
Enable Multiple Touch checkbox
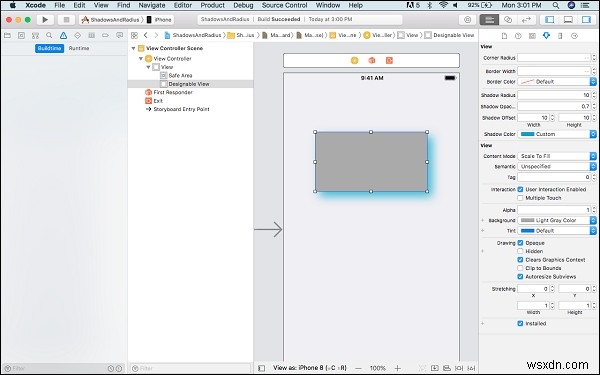(520, 198)
